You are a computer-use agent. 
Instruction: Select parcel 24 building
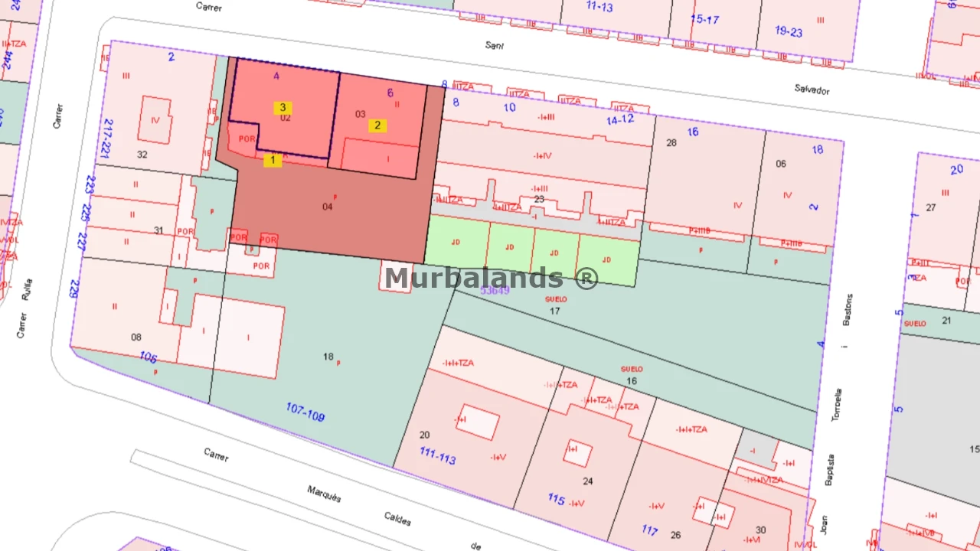587,481
